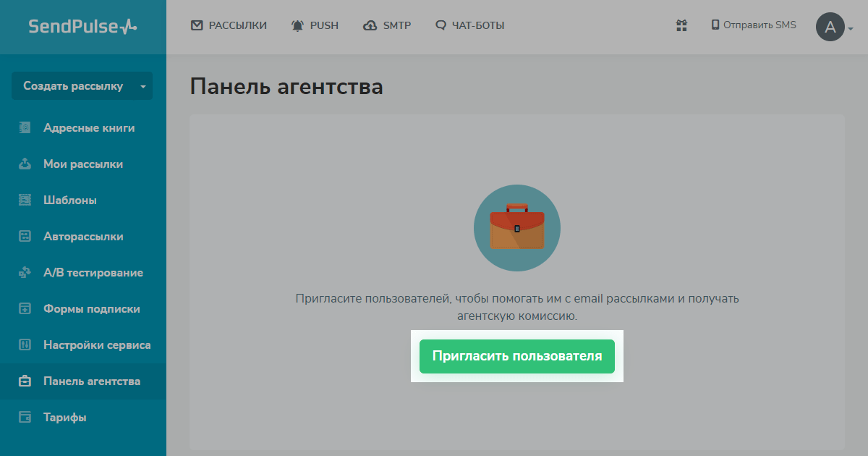
Task: Click the Subscription forms icon
Action: (25, 309)
